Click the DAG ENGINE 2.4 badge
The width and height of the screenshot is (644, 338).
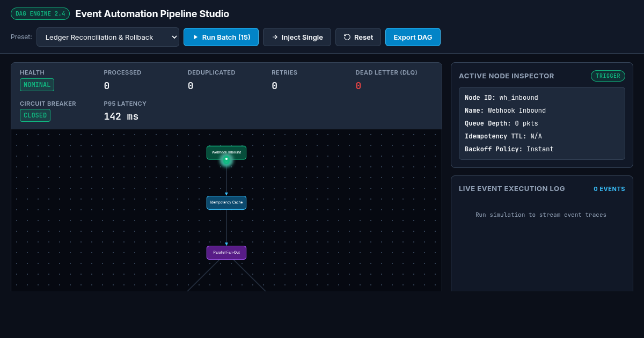pyautogui.click(x=40, y=14)
